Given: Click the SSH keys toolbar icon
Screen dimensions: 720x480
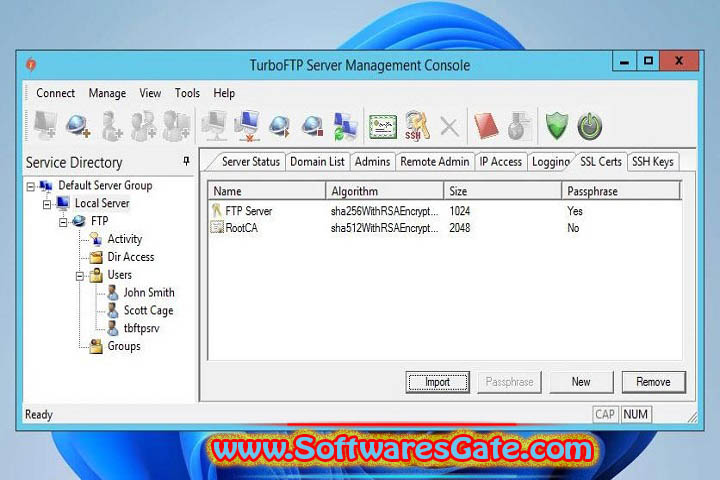Looking at the screenshot, I should (x=417, y=125).
